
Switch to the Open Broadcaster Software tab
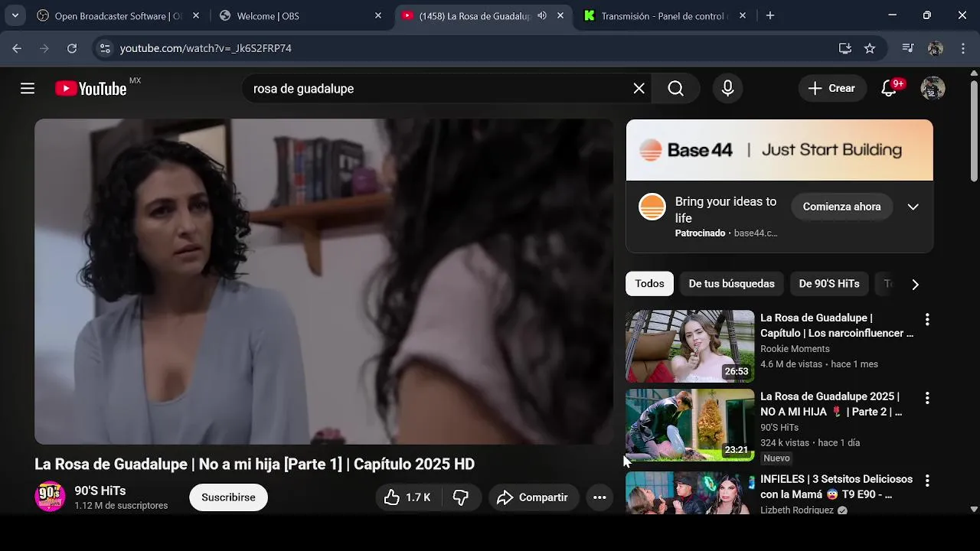tap(119, 15)
